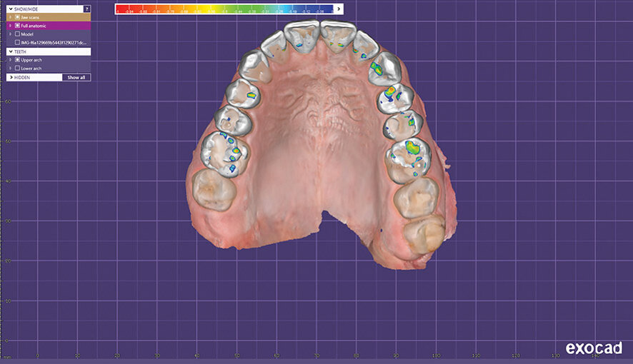Viewport: 633px width, 364px height.
Task: Expand the Upper arch entry
Action: (10, 60)
